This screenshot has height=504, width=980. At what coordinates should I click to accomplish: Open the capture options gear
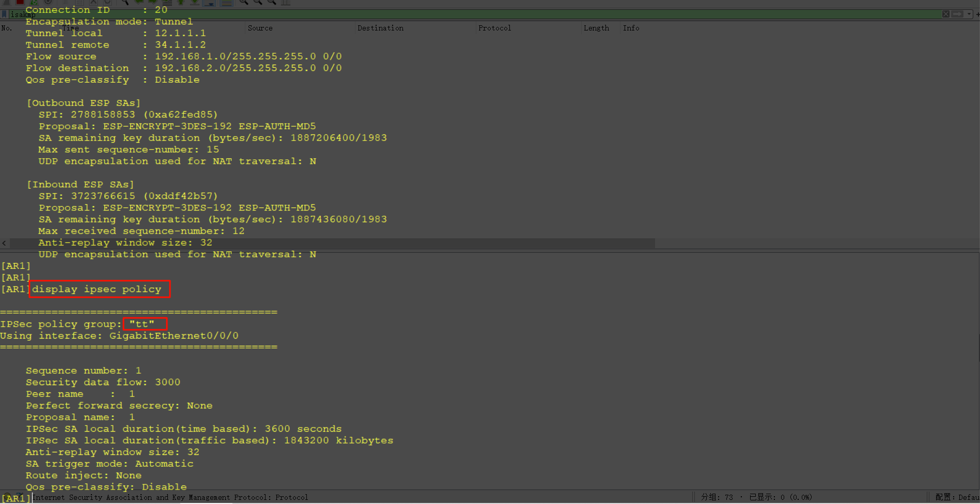[x=48, y=3]
